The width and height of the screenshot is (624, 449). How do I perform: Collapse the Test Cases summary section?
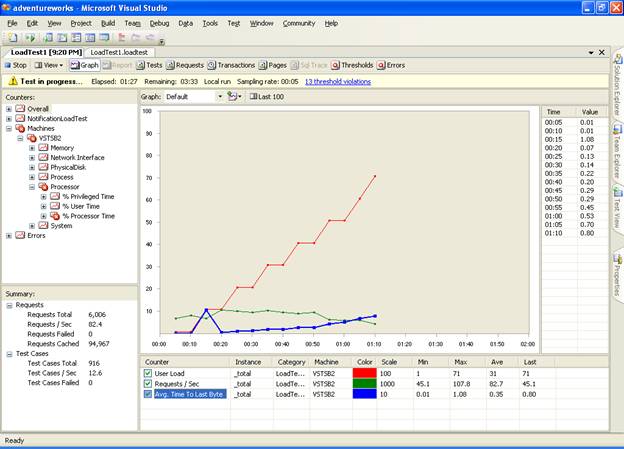point(9,354)
